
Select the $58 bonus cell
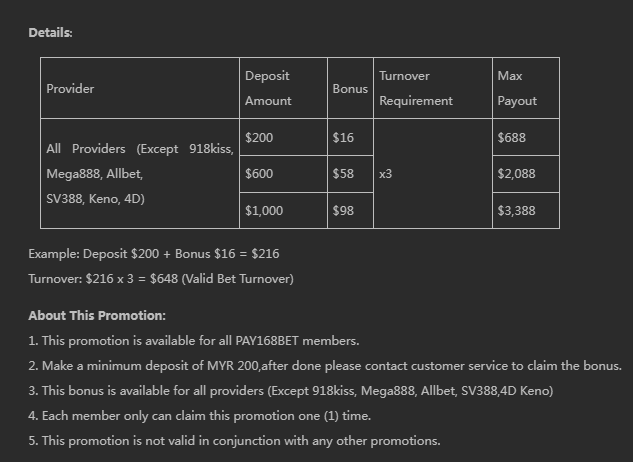pyautogui.click(x=343, y=174)
